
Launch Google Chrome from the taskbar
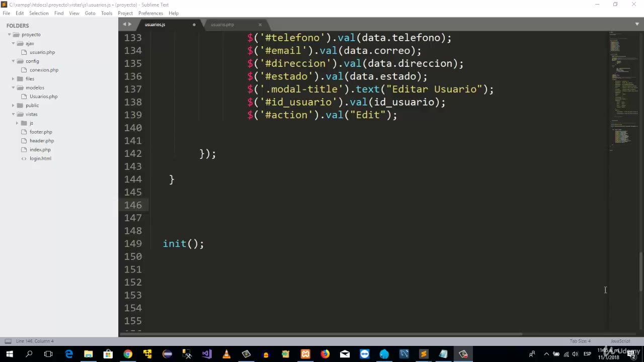pos(128,354)
